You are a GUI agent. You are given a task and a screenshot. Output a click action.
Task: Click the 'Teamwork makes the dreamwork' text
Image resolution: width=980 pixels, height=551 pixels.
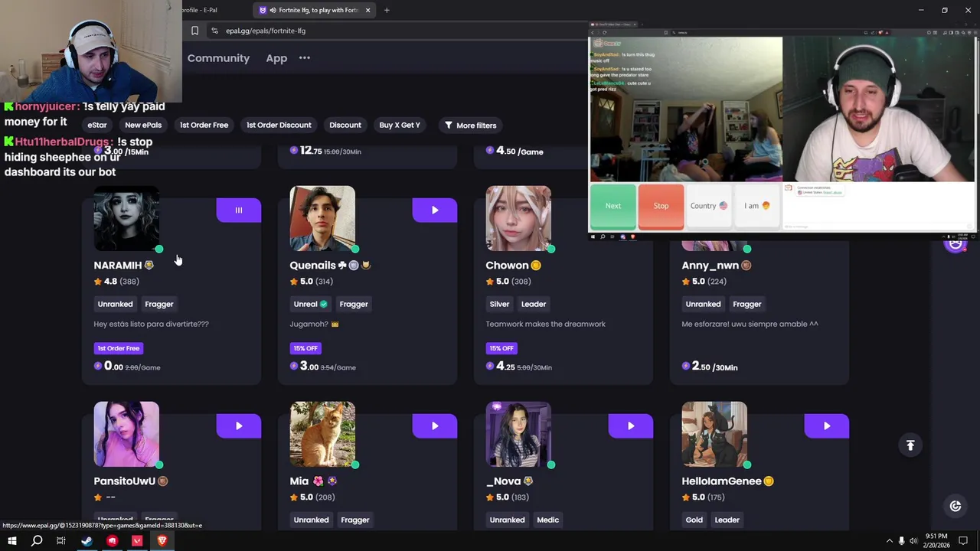(x=545, y=324)
